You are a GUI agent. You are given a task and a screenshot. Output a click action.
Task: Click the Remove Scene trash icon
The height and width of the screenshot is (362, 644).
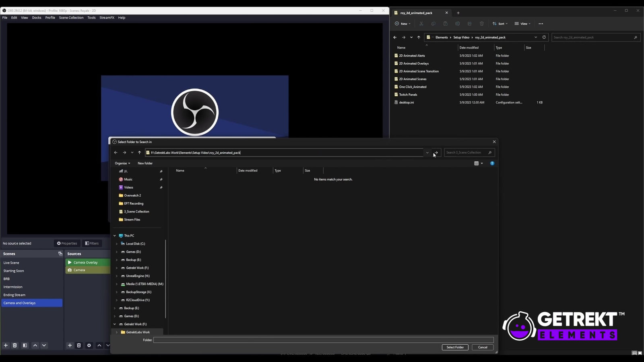(15, 345)
